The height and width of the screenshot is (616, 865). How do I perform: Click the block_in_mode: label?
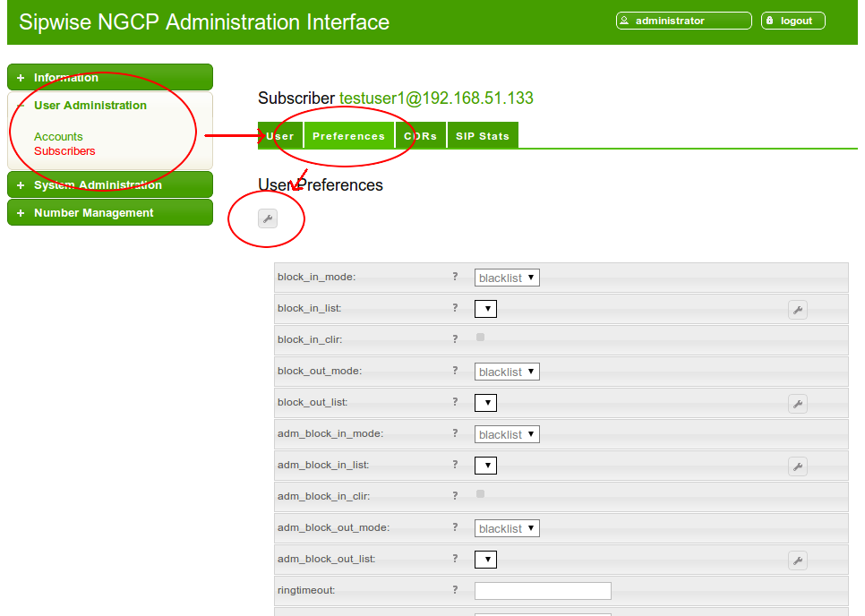click(x=317, y=277)
